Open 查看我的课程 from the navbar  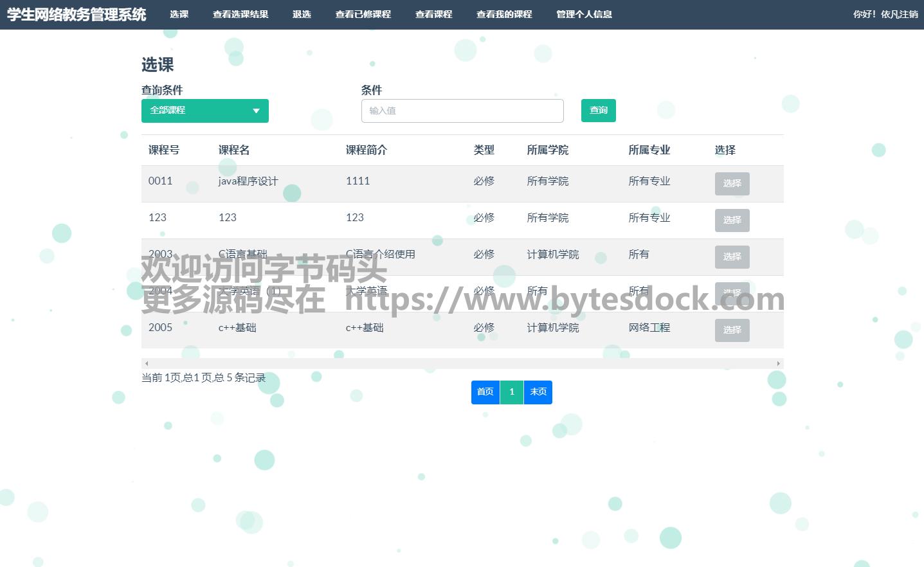(x=504, y=14)
